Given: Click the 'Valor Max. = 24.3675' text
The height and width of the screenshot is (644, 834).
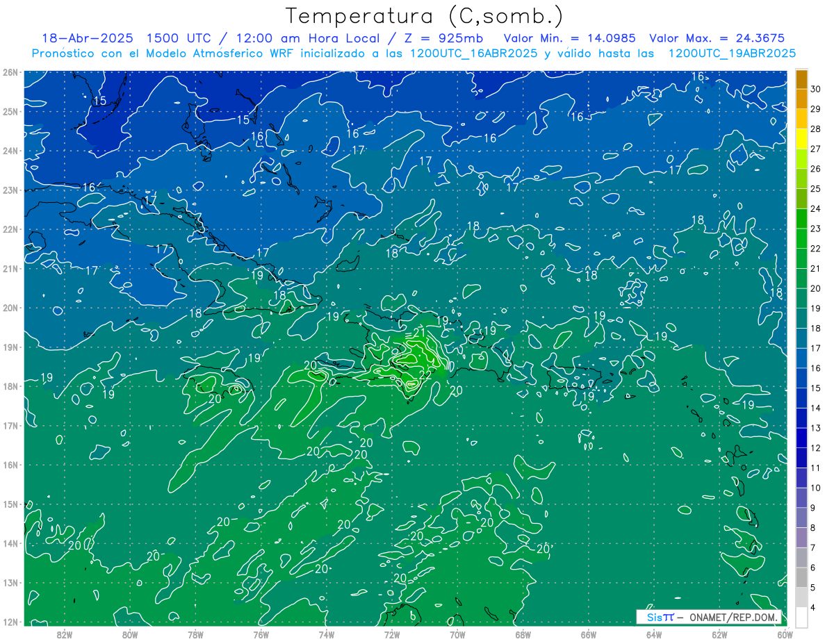Looking at the screenshot, I should click(717, 38).
